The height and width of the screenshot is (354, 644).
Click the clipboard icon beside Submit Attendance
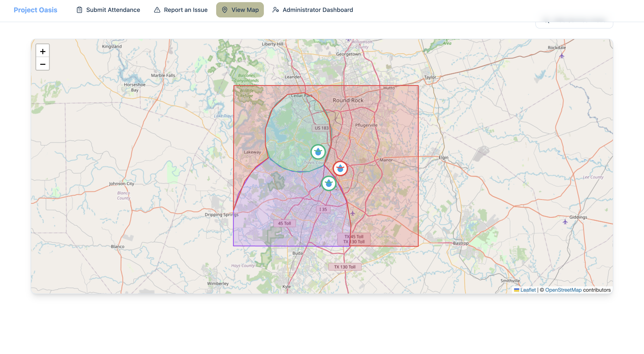click(79, 10)
